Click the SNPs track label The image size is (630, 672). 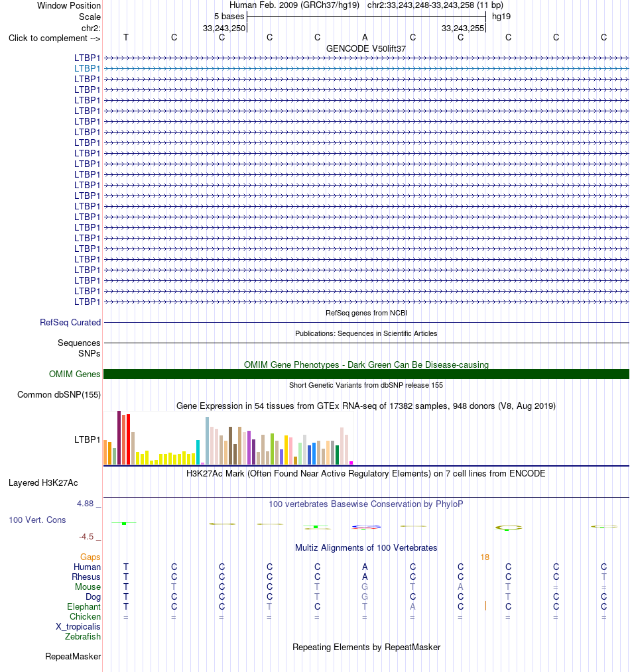pos(90,354)
